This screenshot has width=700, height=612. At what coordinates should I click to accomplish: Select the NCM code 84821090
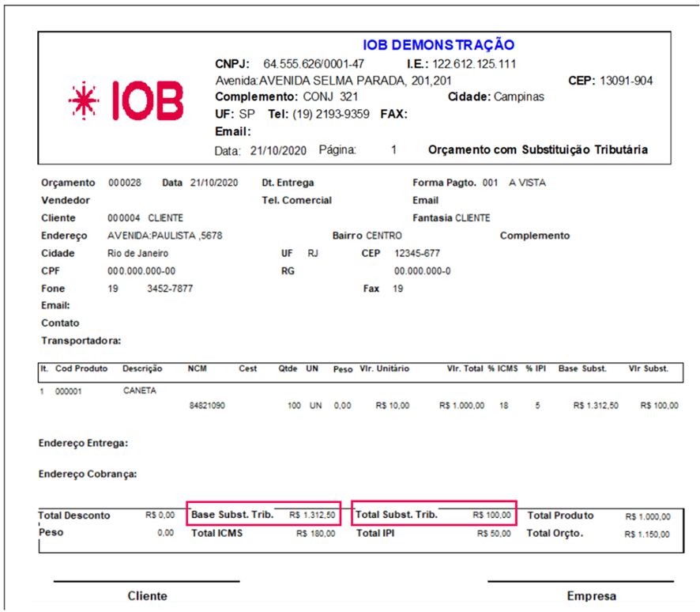point(205,406)
